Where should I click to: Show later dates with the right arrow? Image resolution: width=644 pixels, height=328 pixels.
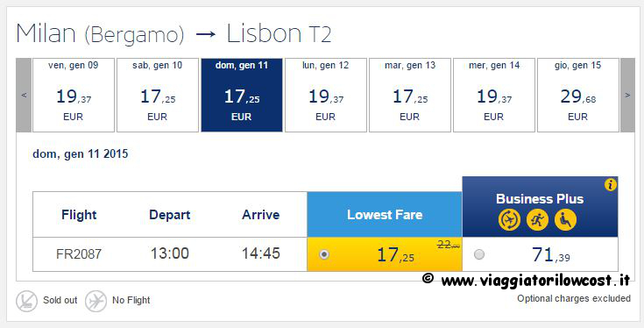click(627, 95)
